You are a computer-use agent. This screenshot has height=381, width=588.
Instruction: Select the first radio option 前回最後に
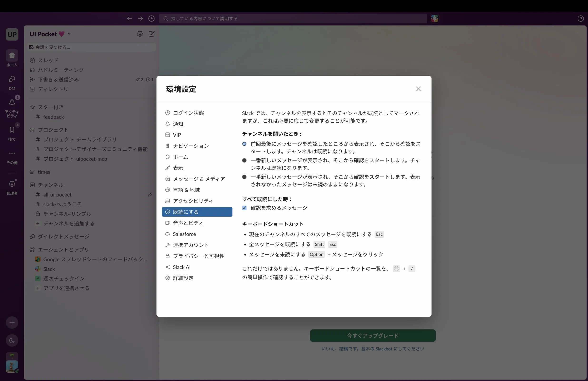[244, 144]
